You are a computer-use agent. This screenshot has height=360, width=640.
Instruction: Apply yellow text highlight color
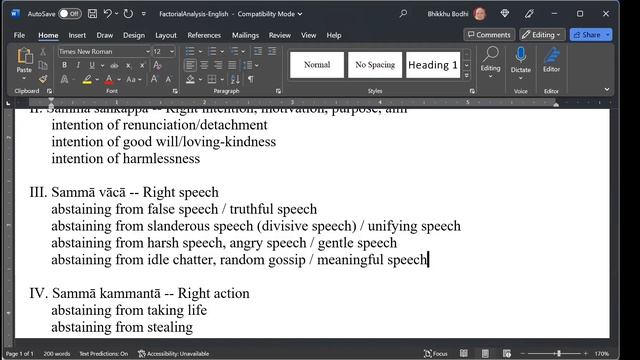[87, 79]
